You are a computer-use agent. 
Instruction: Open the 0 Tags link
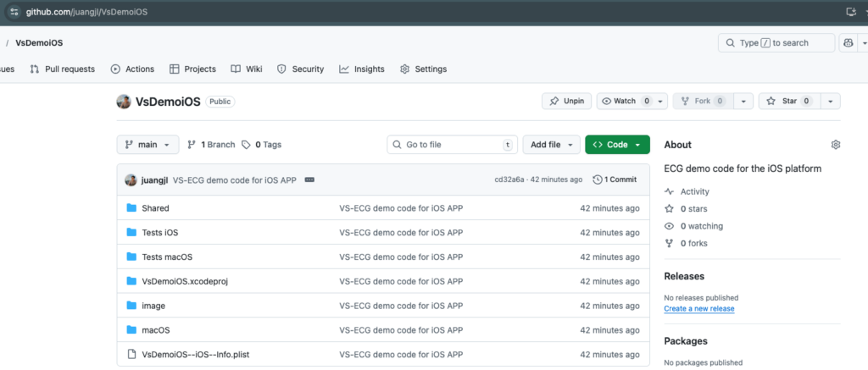point(262,145)
